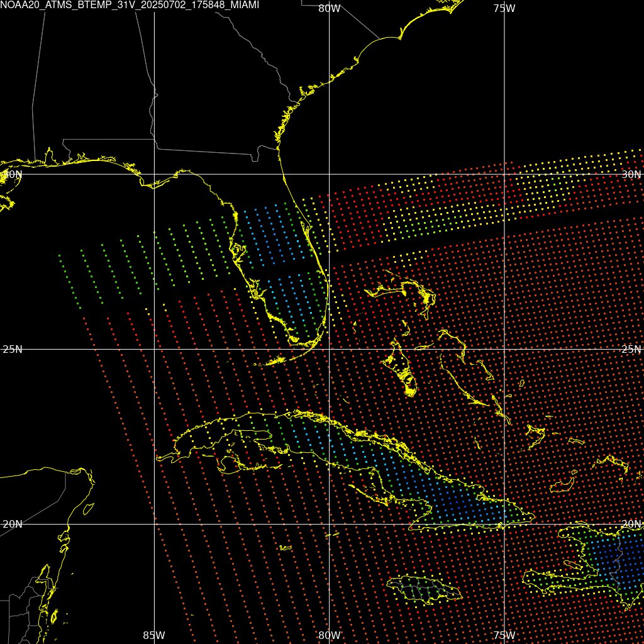Click the top 75W longitude label

(x=504, y=9)
